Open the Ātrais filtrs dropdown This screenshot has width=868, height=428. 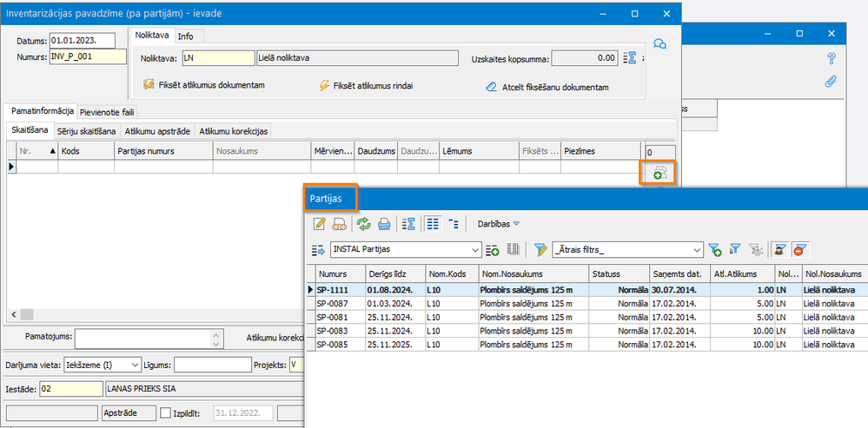[698, 250]
